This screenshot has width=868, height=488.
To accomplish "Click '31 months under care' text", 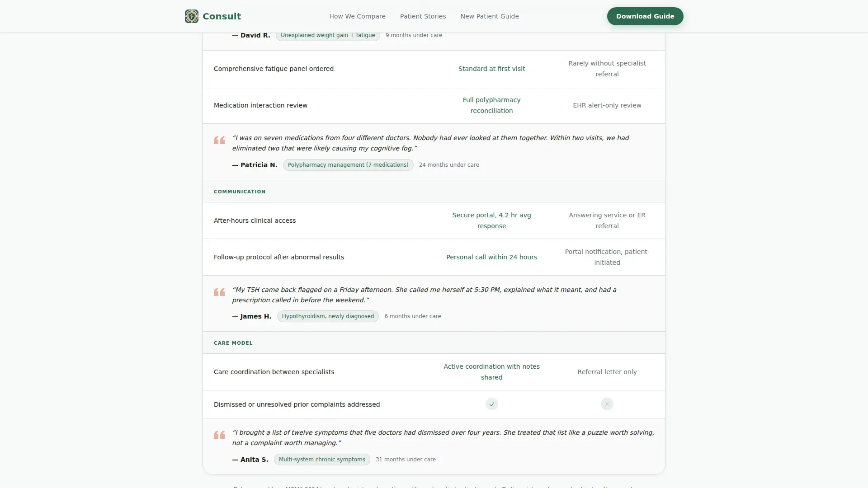I will tap(406, 460).
